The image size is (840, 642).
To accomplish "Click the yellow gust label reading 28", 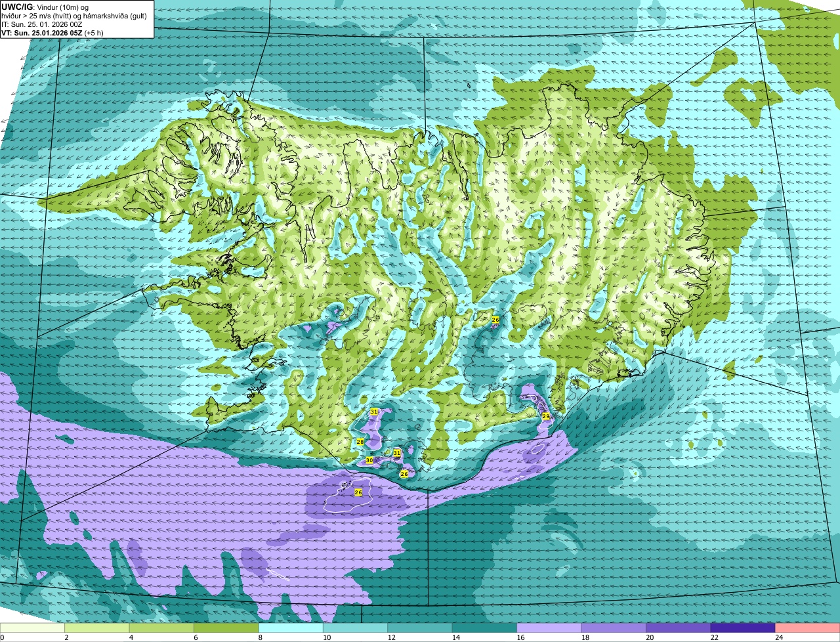I will point(360,442).
